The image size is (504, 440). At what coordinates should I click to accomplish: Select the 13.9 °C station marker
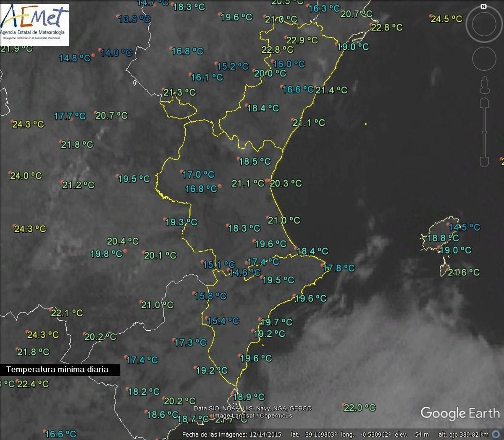pos(134,19)
